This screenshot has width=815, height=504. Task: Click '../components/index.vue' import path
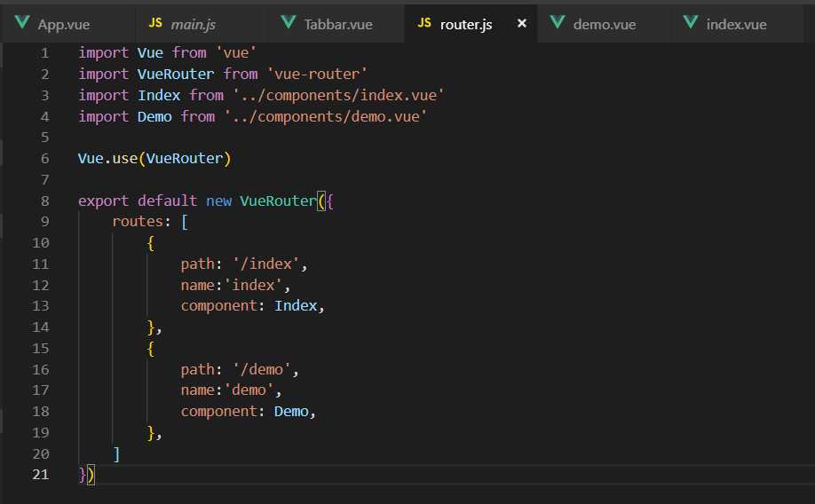pyautogui.click(x=338, y=96)
